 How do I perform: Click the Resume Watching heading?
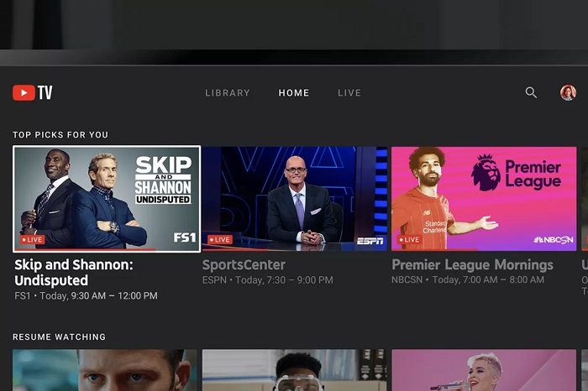point(60,337)
